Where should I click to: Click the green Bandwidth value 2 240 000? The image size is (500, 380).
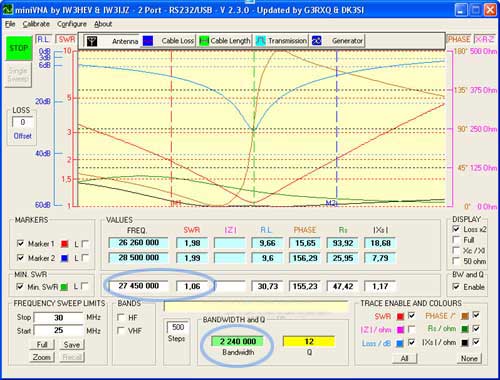[x=238, y=341]
